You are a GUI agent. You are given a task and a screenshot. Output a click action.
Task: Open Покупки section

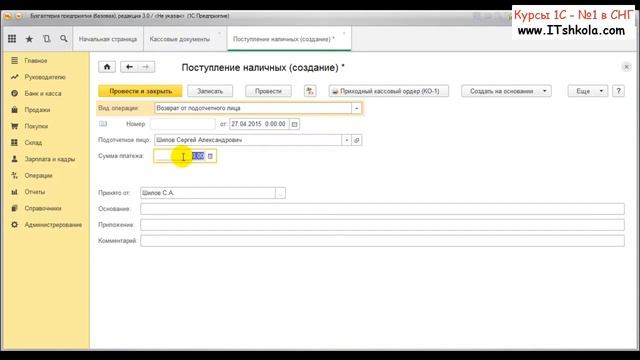tap(36, 126)
